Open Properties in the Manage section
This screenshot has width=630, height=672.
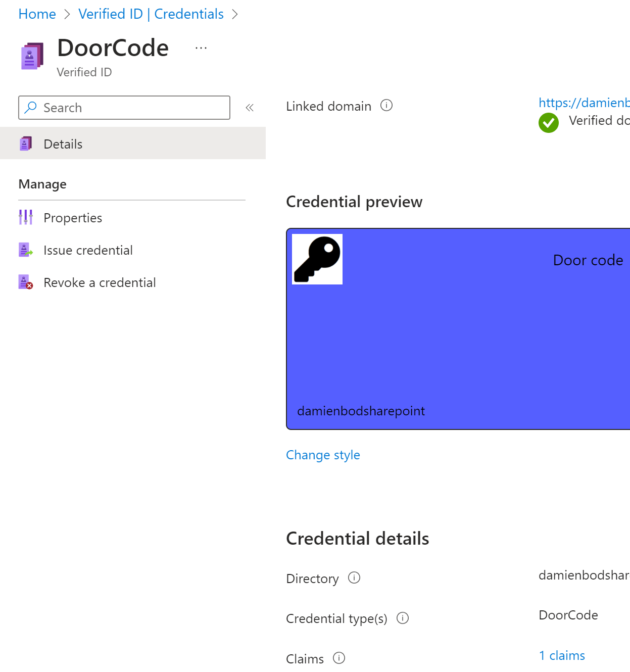point(73,218)
